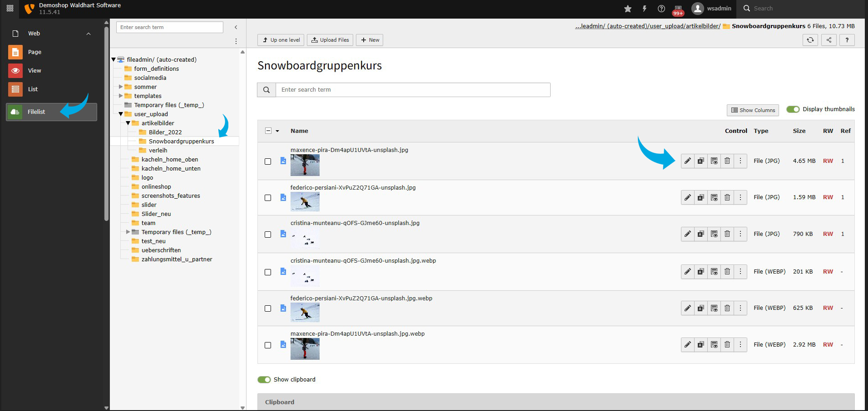This screenshot has height=411, width=868.
Task: Open help question mark in top bar
Action: 661,9
